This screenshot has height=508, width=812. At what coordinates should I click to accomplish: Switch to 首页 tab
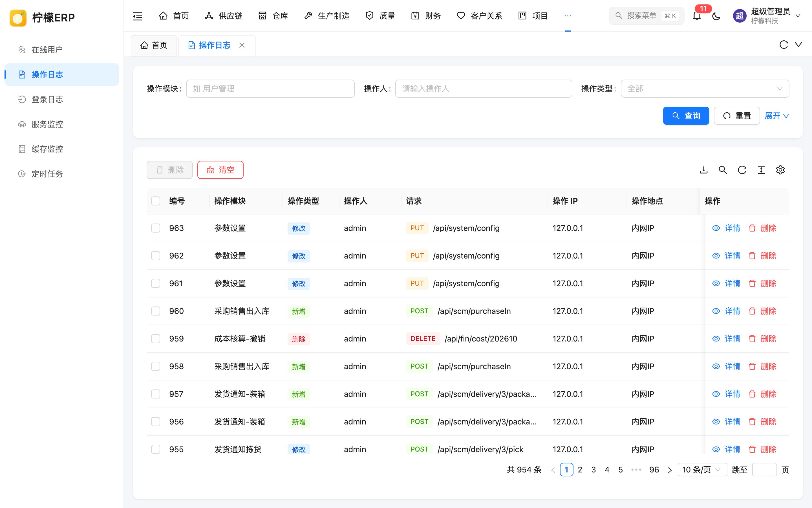point(154,45)
